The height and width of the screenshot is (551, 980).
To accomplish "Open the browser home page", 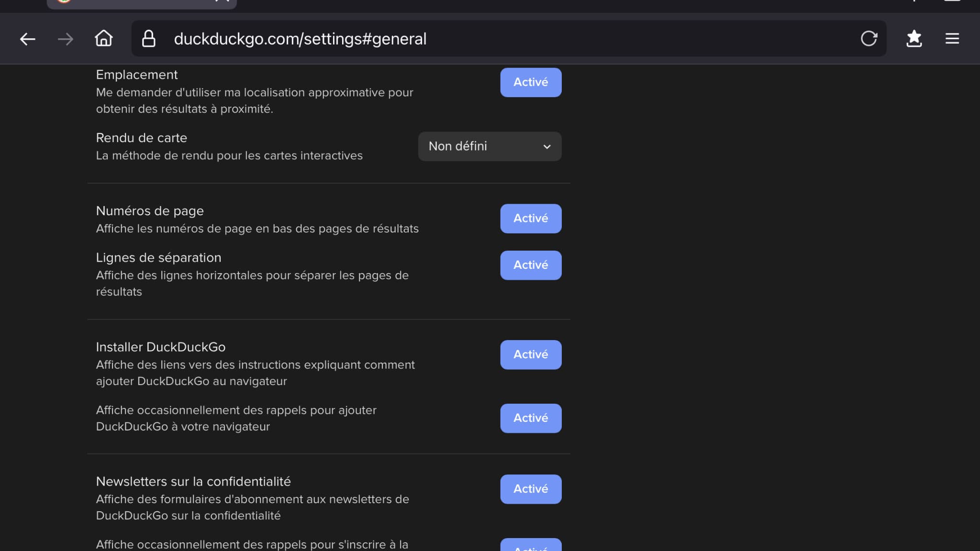I will click(x=103, y=38).
